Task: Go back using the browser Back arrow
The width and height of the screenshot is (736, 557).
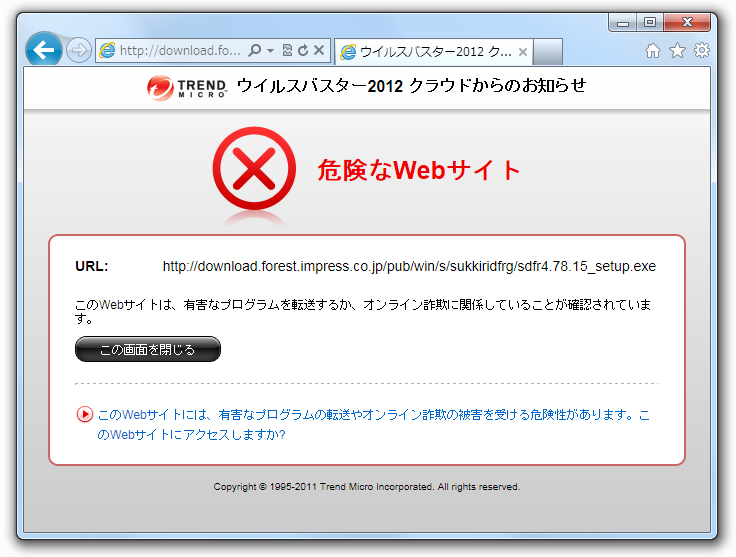Action: coord(44,49)
